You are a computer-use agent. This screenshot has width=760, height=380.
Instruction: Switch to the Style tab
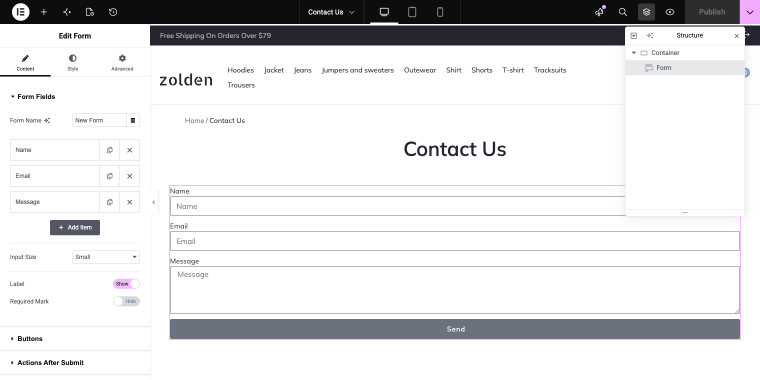click(x=73, y=63)
